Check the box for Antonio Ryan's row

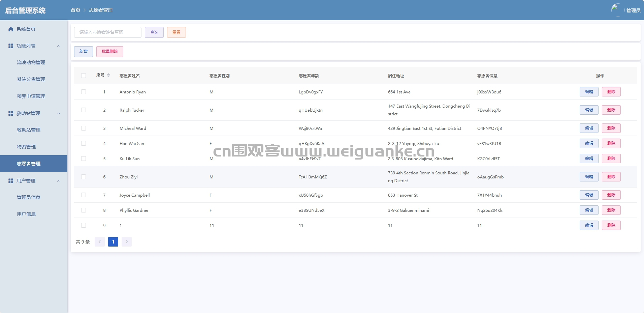(x=84, y=92)
